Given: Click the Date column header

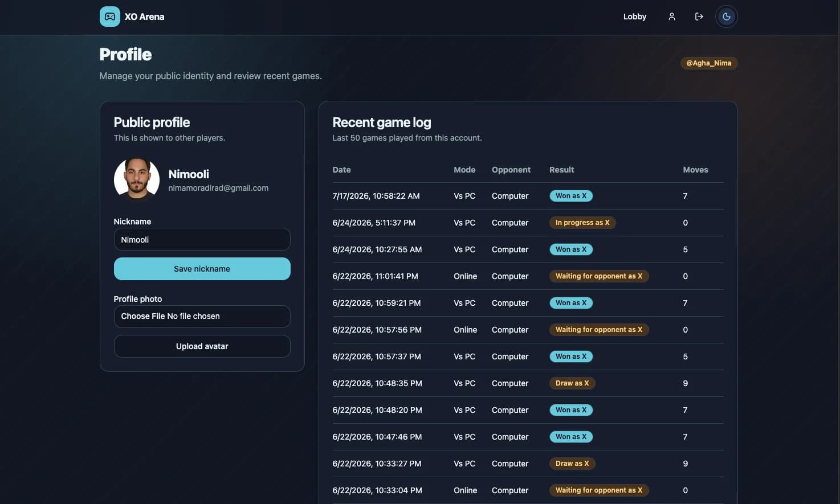Looking at the screenshot, I should (x=341, y=170).
